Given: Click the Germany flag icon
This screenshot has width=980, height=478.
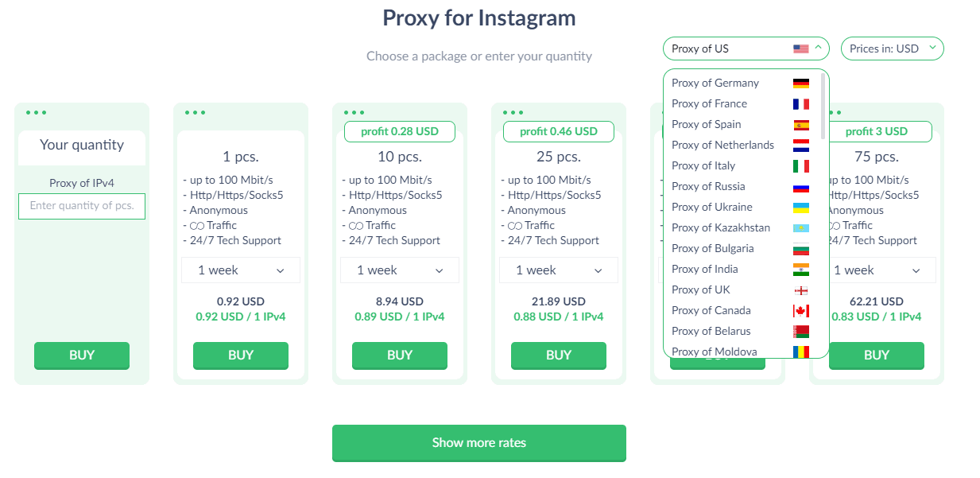Looking at the screenshot, I should tap(800, 84).
